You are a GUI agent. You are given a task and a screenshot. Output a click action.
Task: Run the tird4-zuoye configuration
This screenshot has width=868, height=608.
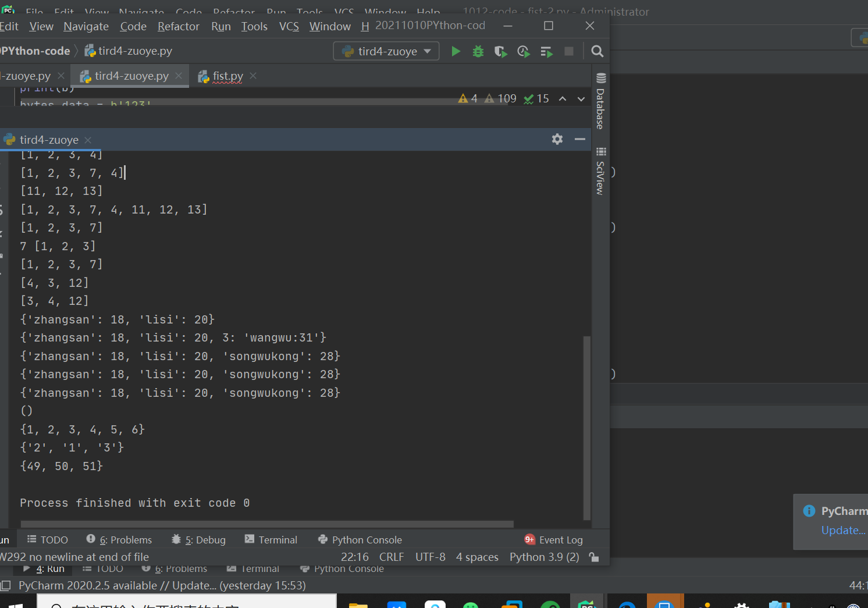(456, 51)
